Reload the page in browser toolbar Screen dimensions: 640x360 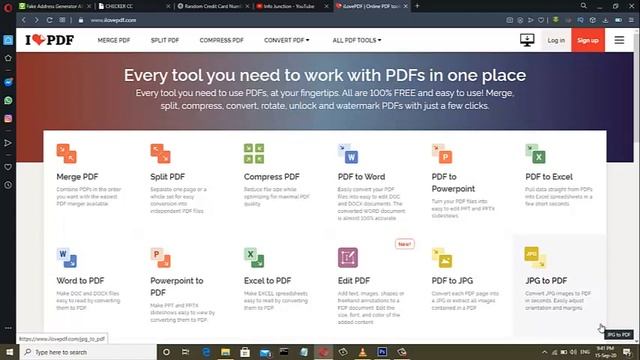pyautogui.click(x=49, y=20)
